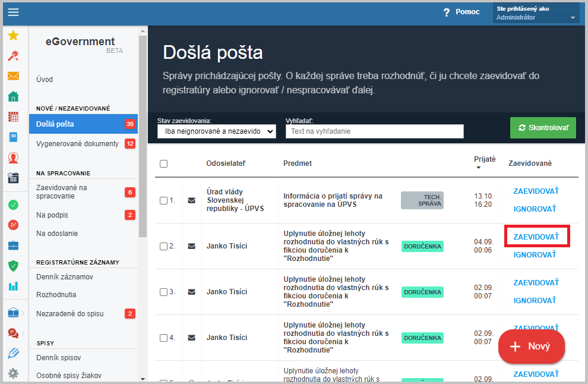Image resolution: width=588 pixels, height=384 pixels.
Task: Click the sidebar vertical scrollbar thumb
Action: pos(143,136)
